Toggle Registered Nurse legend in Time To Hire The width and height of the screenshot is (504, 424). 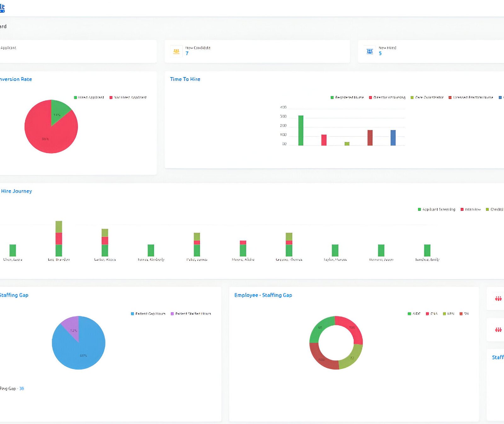coord(347,97)
